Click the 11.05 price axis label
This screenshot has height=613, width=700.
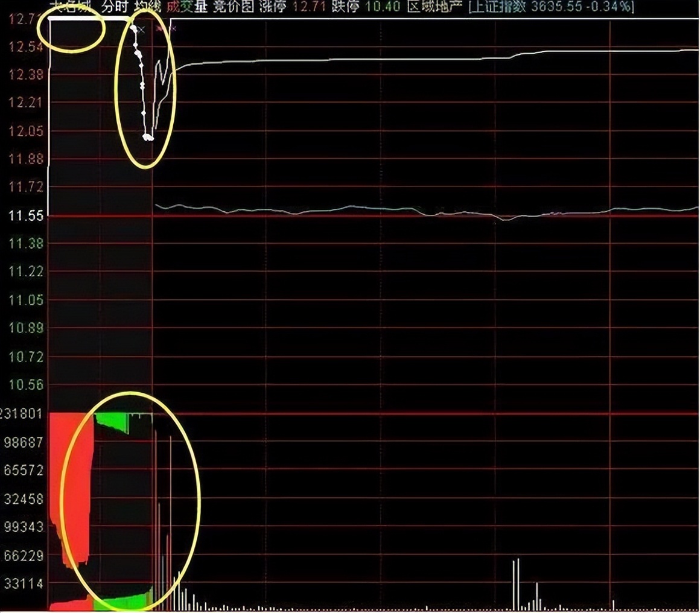pyautogui.click(x=27, y=300)
